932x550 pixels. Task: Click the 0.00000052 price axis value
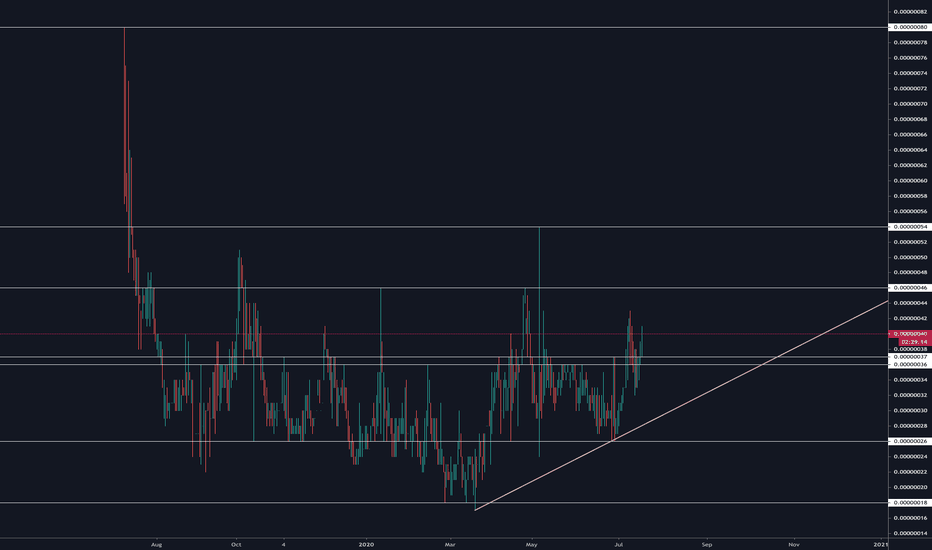(x=911, y=242)
